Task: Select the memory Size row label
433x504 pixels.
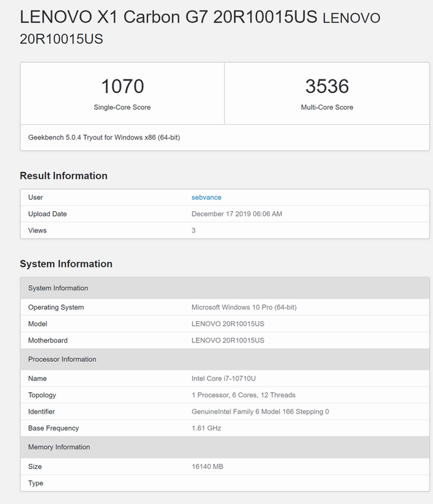Action: (x=35, y=467)
